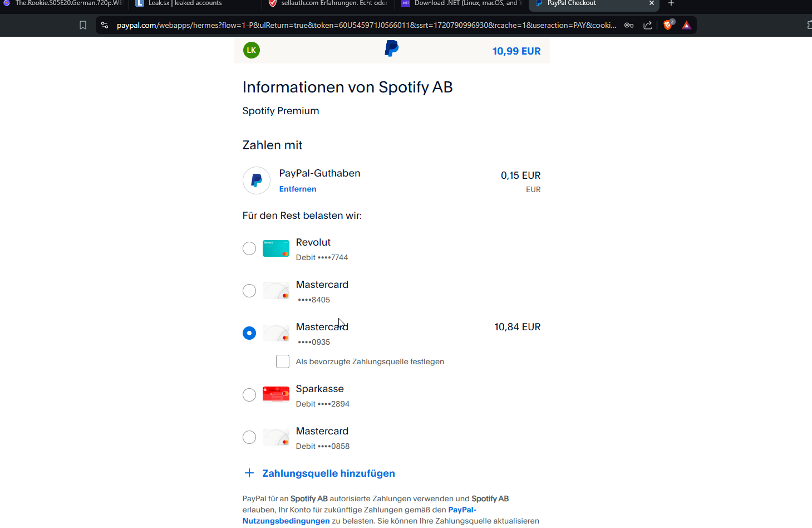This screenshot has width=812, height=528.
Task: Open new tab with plus button
Action: click(x=671, y=3)
